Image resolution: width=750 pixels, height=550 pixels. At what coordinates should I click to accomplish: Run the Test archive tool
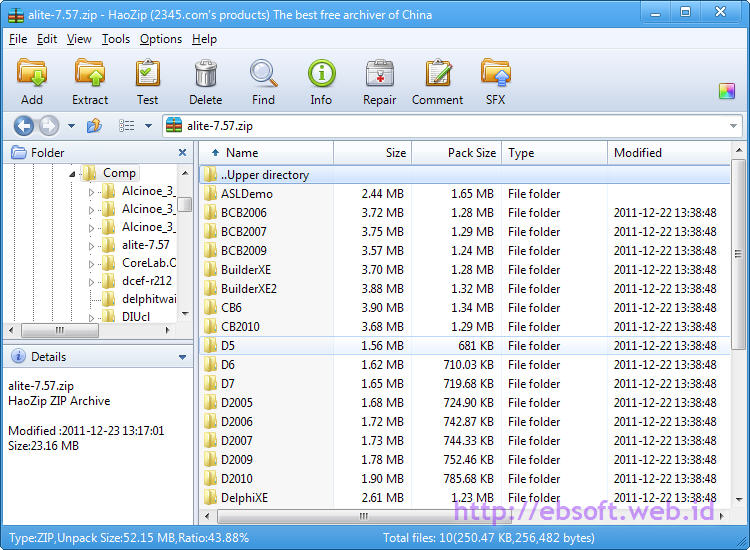[147, 73]
